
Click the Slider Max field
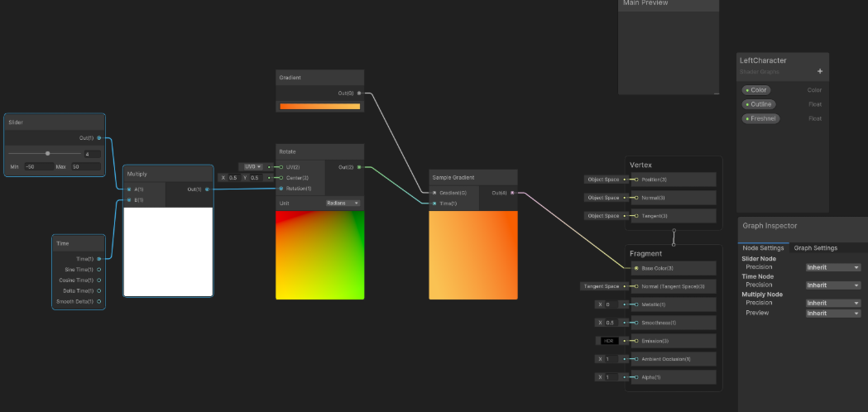pos(86,166)
